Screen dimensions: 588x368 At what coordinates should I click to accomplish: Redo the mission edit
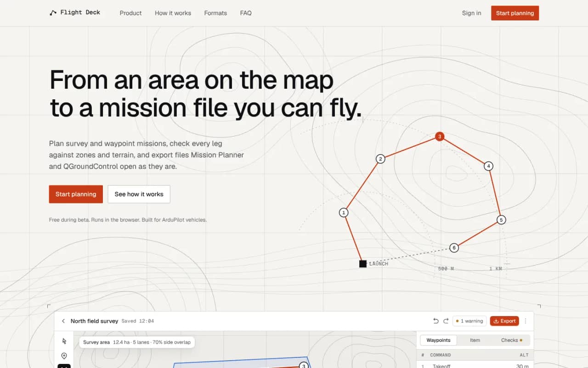[x=446, y=321]
